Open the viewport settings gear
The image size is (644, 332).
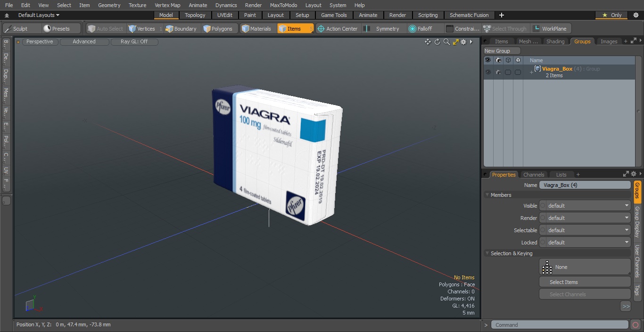pos(463,42)
